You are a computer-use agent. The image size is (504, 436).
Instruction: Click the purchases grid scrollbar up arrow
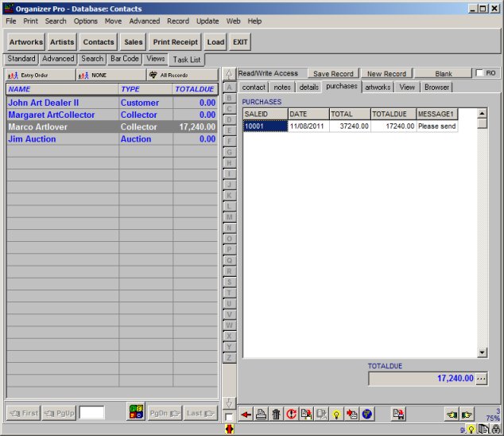(x=482, y=113)
